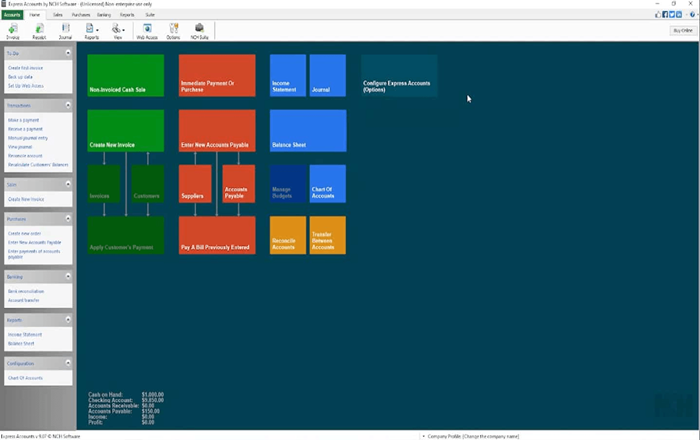Viewport: 700px width, 440px height.
Task: Click Create New Invoice sidebar link
Action: (x=26, y=199)
